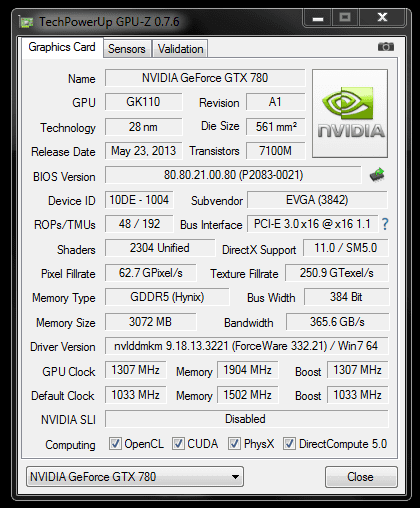Click the Memory Size field 3072 MB
The image size is (420, 508).
click(x=151, y=322)
